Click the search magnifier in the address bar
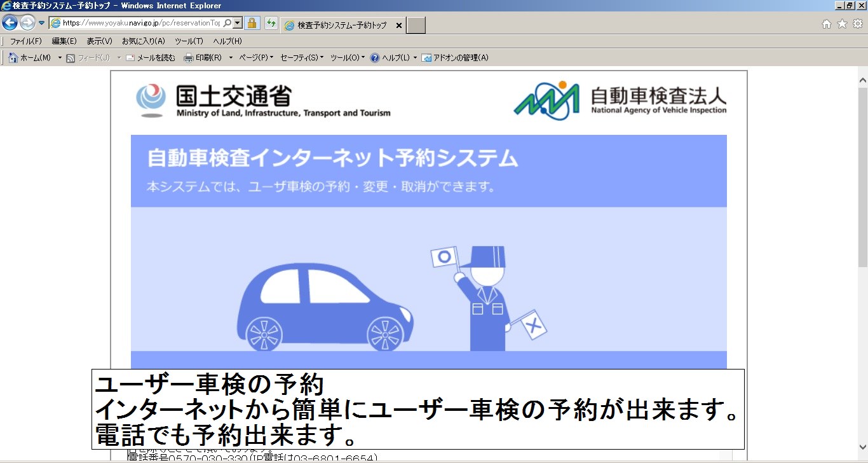This screenshot has width=868, height=463. point(227,23)
